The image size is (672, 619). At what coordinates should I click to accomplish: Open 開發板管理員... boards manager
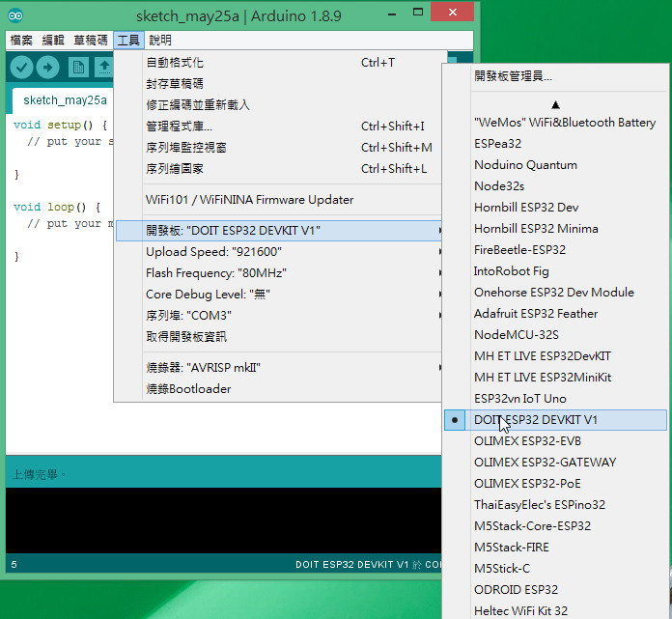click(x=556, y=76)
